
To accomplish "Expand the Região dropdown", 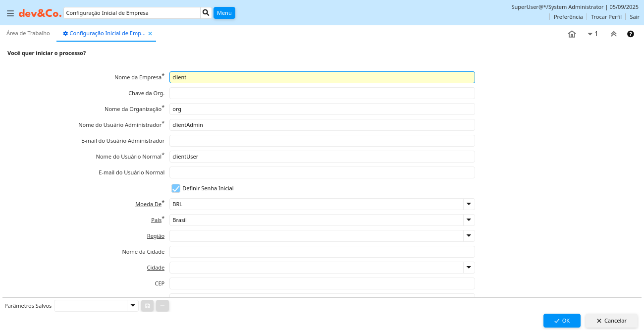I will [x=468, y=236].
